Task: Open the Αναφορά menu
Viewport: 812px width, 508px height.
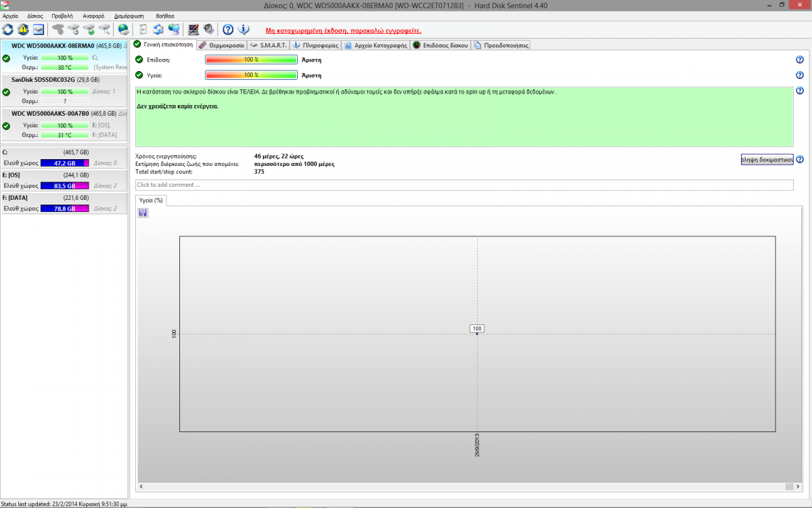Action: pos(93,16)
